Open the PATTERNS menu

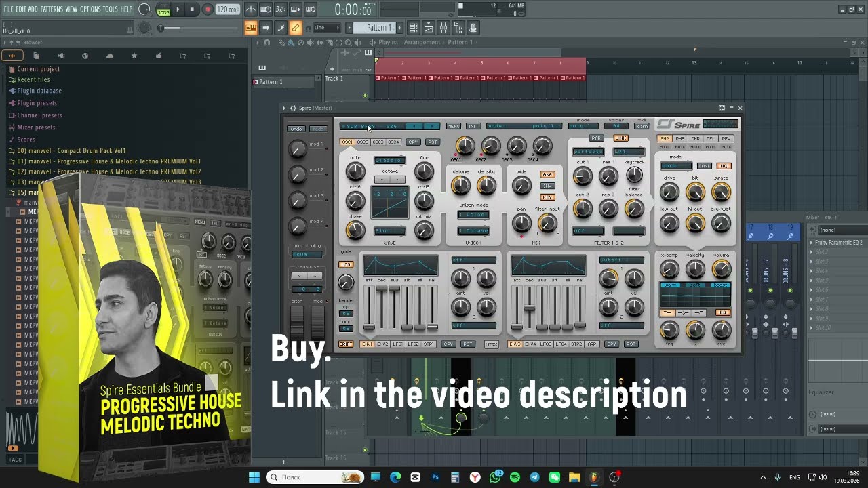(52, 9)
